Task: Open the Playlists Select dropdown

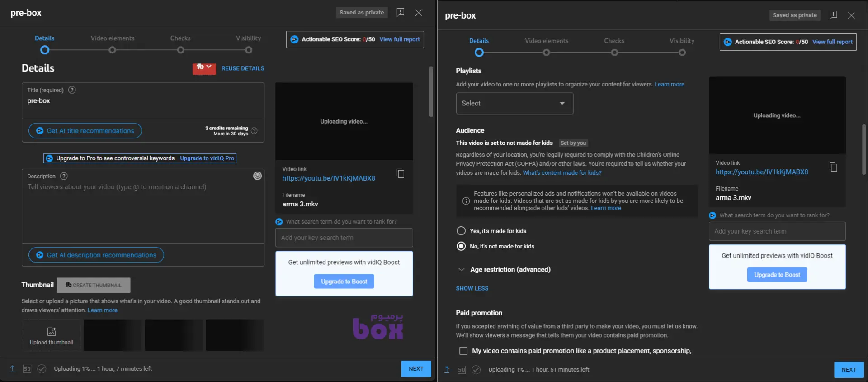Action: pos(514,104)
